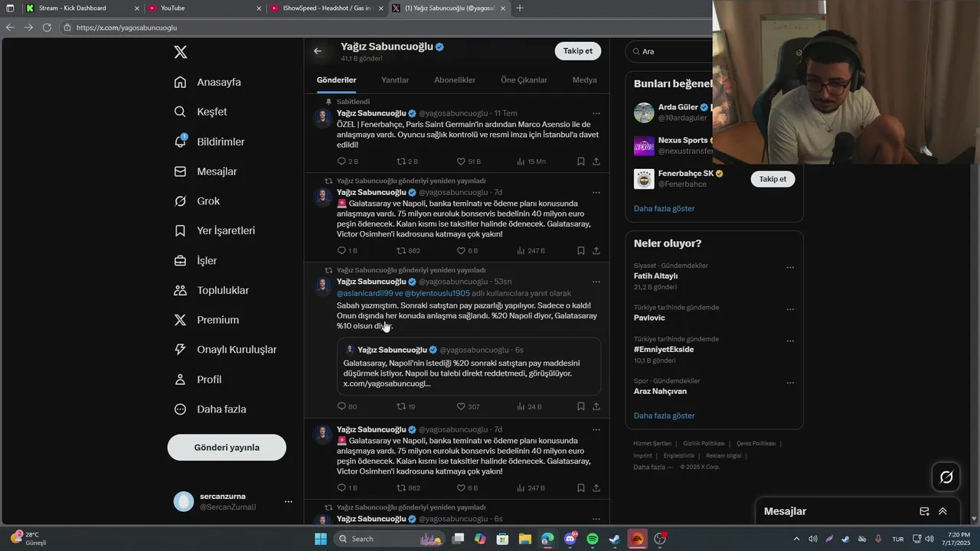Switch to the YouTube browser tab

tap(203, 8)
